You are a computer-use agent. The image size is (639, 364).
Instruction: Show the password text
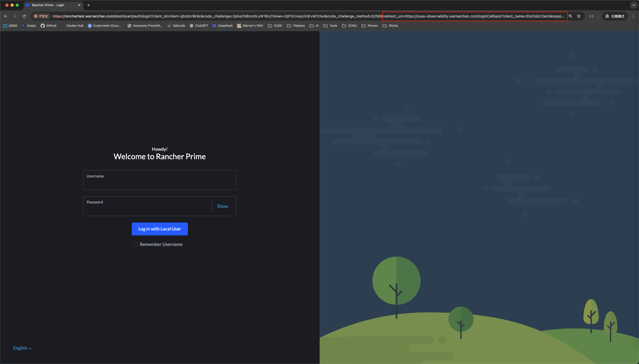pyautogui.click(x=222, y=206)
